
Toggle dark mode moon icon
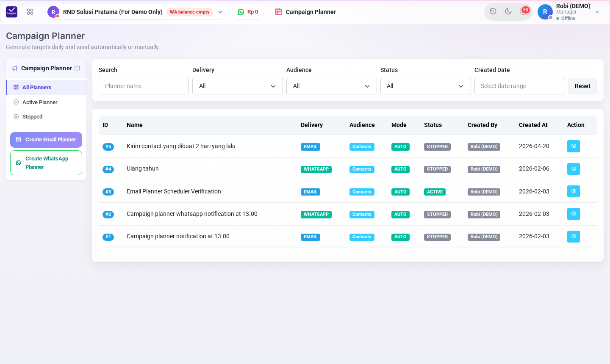click(508, 11)
